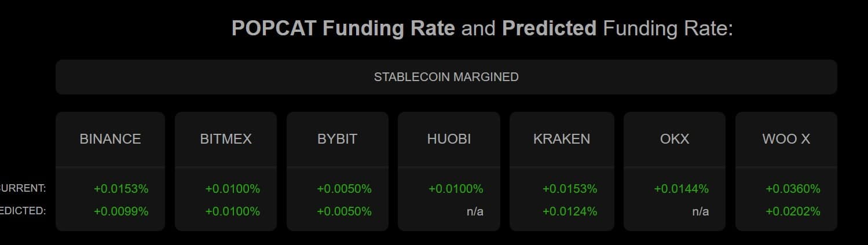868x245 pixels.
Task: Select the OKX exchange header
Action: click(675, 139)
